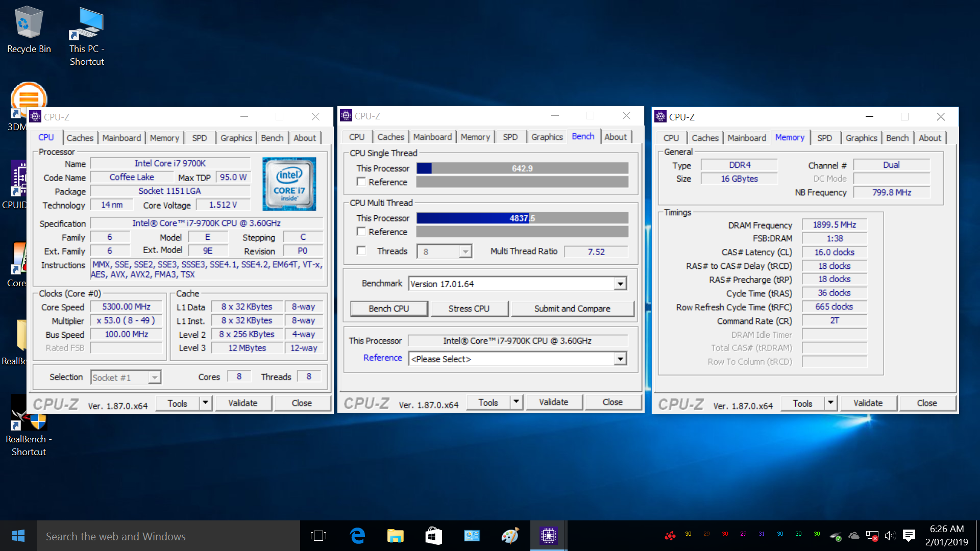
Task: Click CPU-Z app icon in middle window title bar
Action: point(346,116)
